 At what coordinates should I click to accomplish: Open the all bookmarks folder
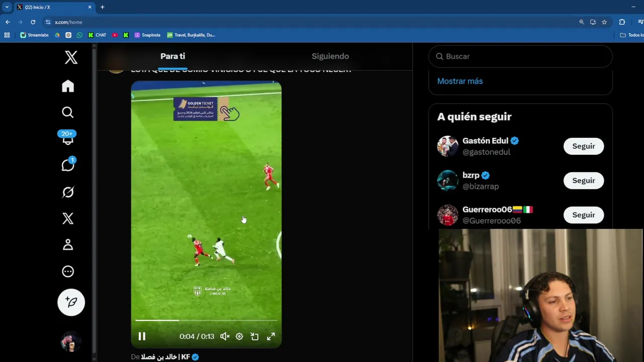pos(632,35)
